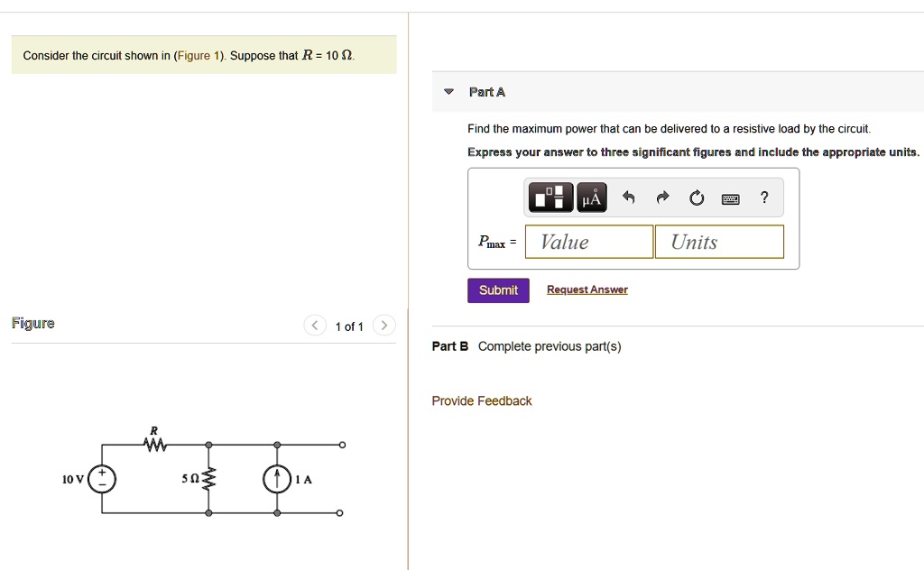Viewport: 924px width, 570px height.
Task: Click the previous figure arrow
Action: [x=314, y=325]
